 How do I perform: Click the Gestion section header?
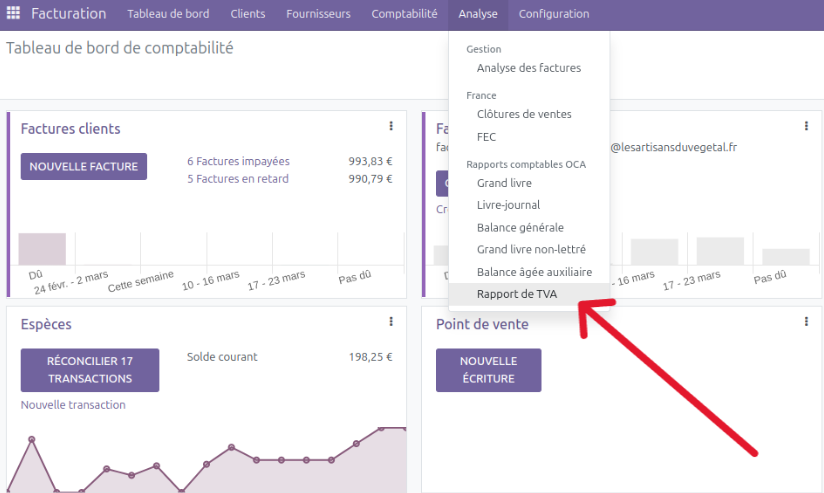483,49
